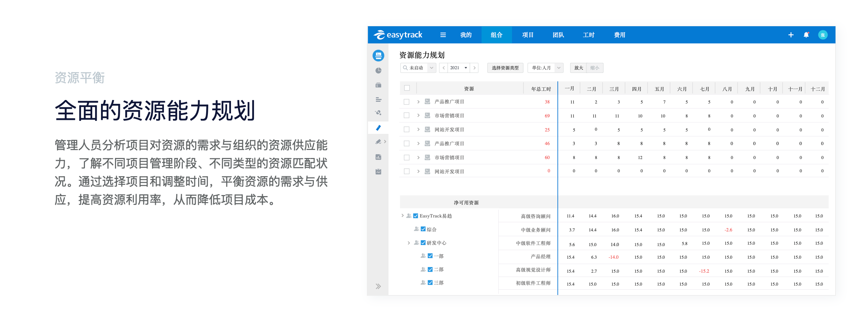The image size is (868, 323).
Task: Expand the 研发中心 tree node
Action: 408,243
